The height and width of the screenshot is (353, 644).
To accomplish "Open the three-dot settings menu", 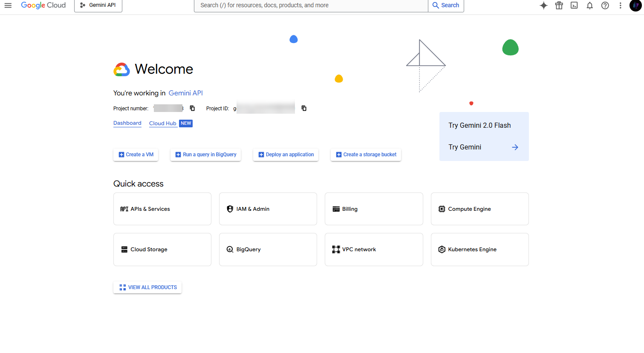I will point(620,6).
